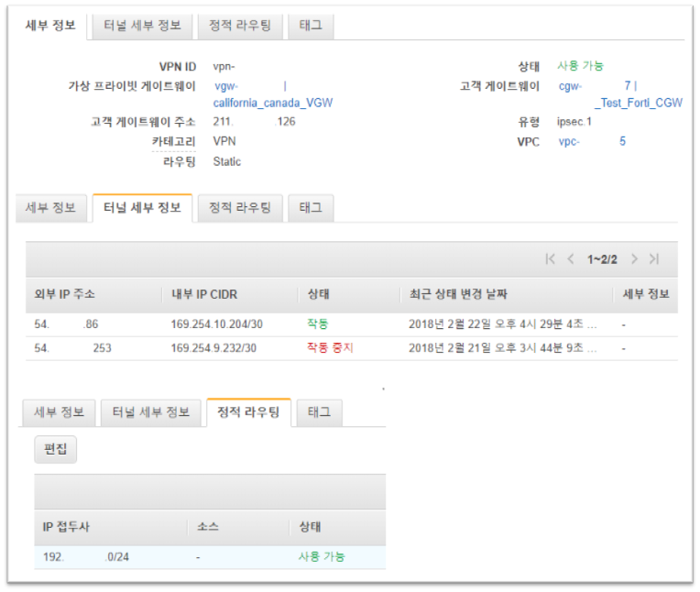Screen dimensions: 700x592
Task: Open 터널 세부 정보 tab above 편집 button
Action: point(152,412)
